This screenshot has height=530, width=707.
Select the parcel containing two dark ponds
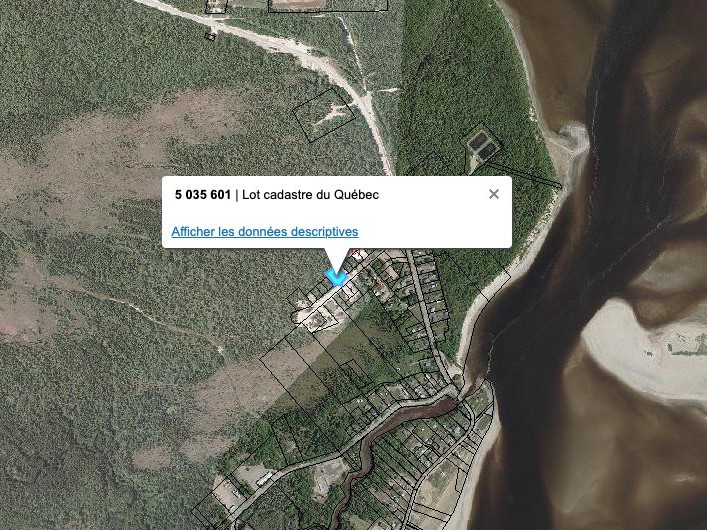pos(481,146)
